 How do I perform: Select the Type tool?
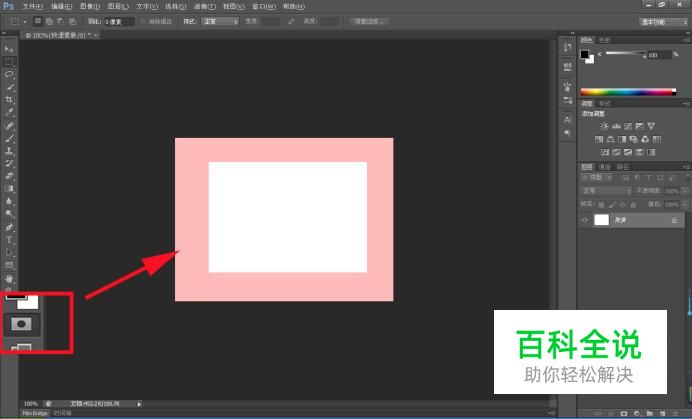[9, 240]
